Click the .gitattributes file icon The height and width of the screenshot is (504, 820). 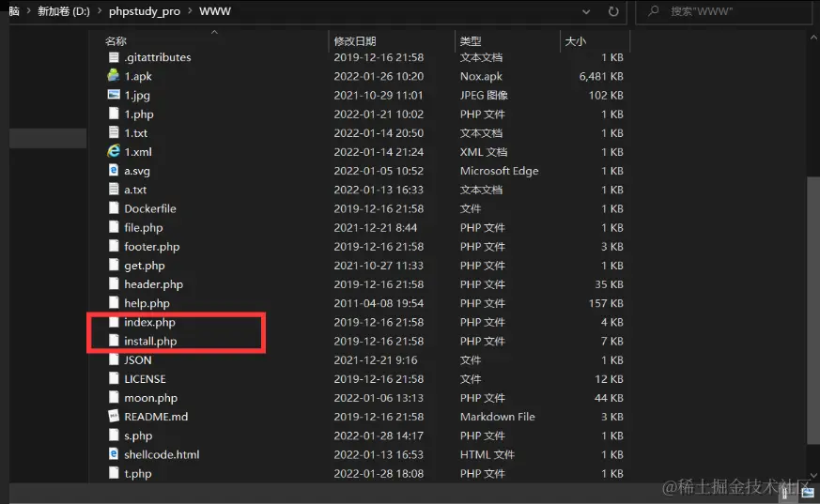point(114,57)
